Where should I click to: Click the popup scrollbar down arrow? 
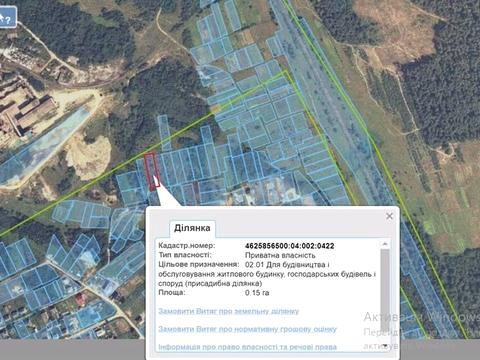coord(385,346)
